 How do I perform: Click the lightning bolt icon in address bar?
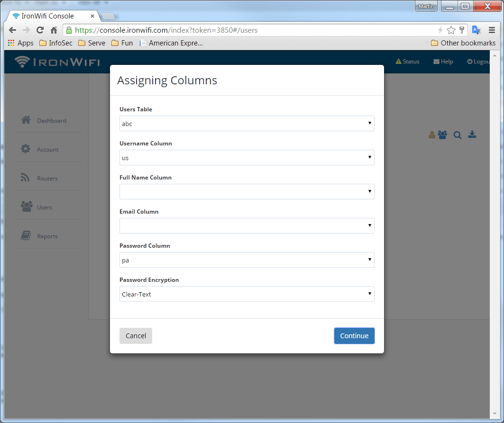click(x=440, y=30)
